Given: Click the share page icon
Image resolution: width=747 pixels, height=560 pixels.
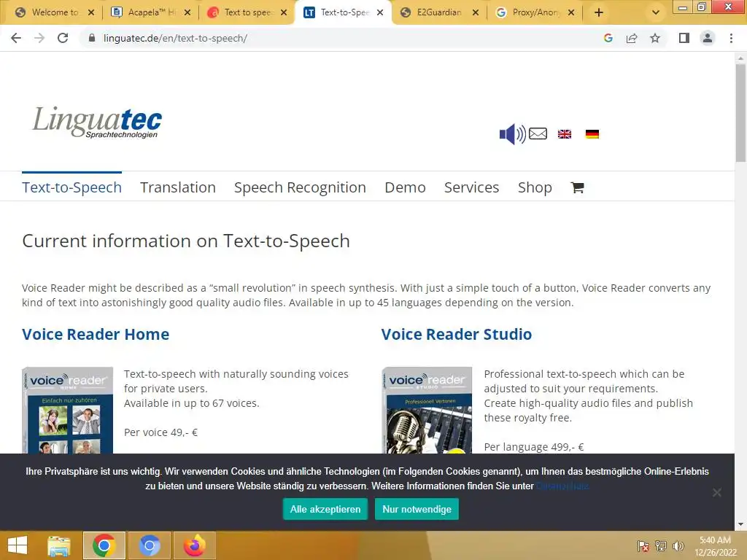Looking at the screenshot, I should point(632,38).
